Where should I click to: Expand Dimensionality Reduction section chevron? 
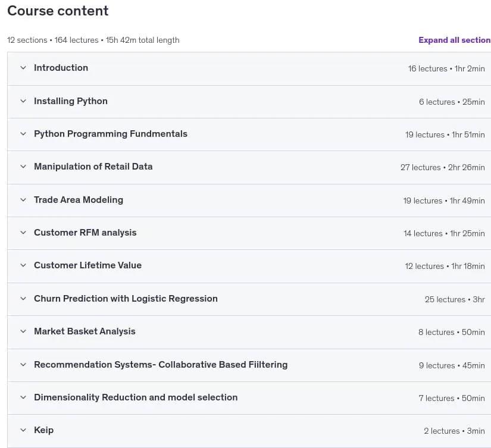tap(23, 397)
